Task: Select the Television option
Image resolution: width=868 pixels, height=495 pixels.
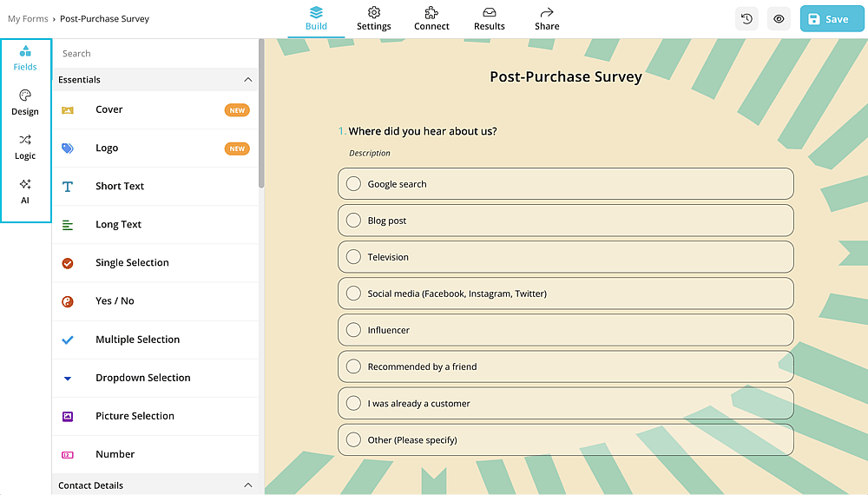Action: tap(566, 257)
